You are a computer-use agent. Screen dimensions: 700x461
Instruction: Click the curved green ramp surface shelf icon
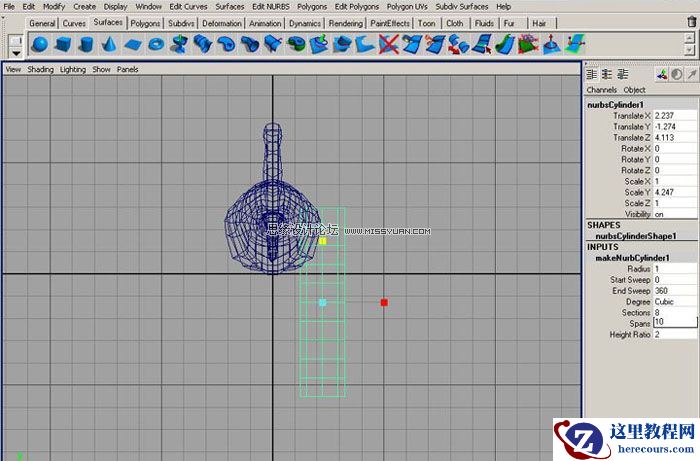(504, 44)
